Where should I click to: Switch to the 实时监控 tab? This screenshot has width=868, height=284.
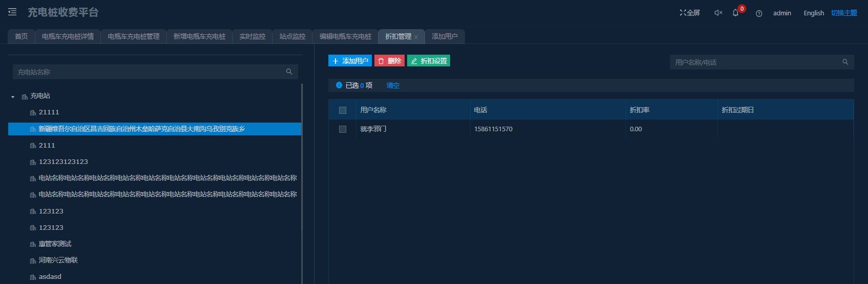tap(252, 37)
